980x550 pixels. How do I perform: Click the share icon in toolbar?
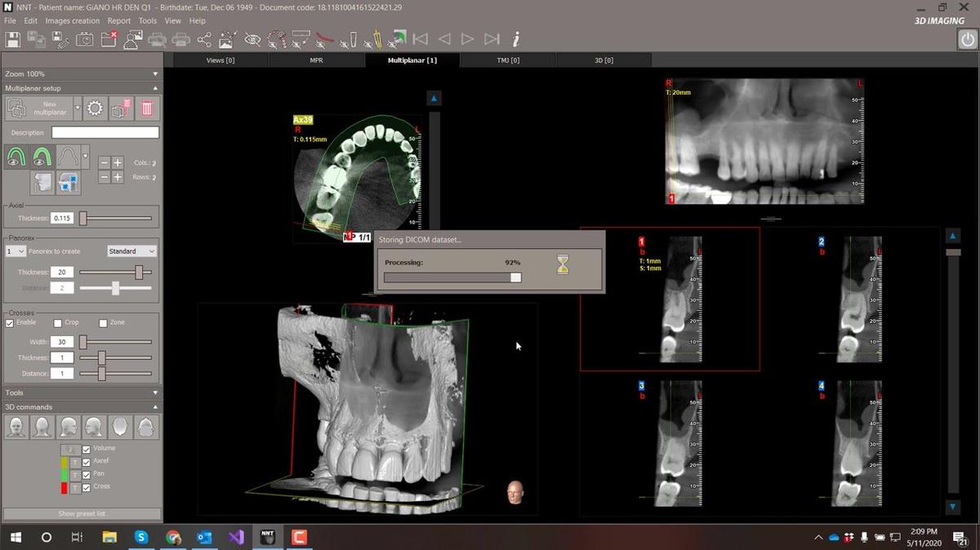(204, 38)
